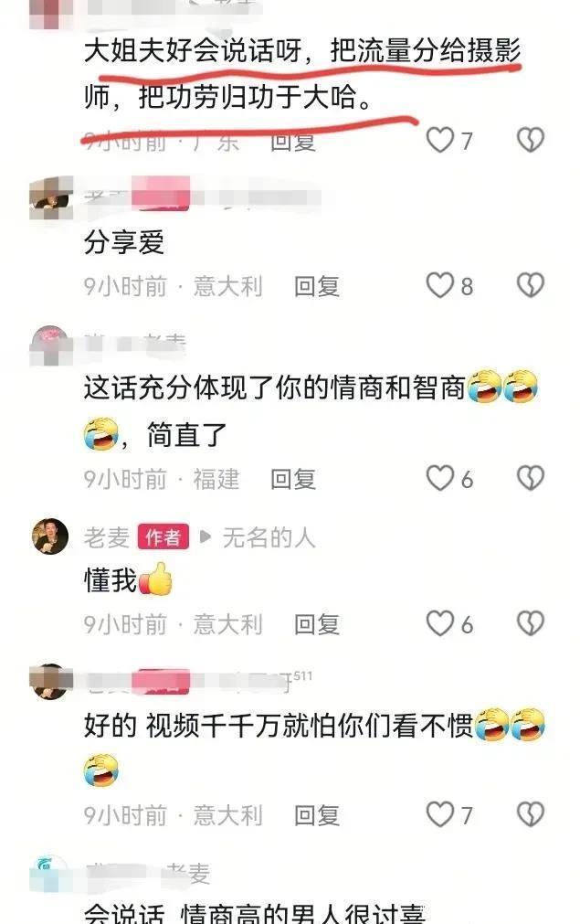The height and width of the screenshot is (924, 580).
Task: Tap the 老麦 author username
Action: [x=107, y=537]
